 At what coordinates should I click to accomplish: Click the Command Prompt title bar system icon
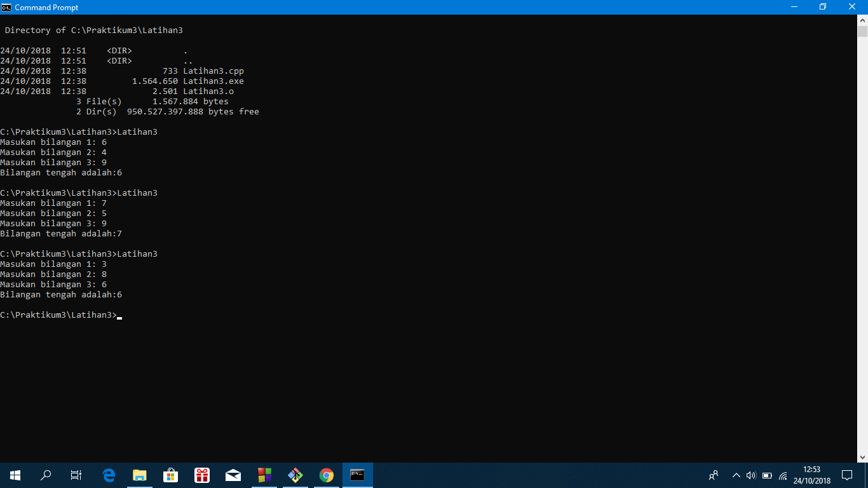[7, 7]
